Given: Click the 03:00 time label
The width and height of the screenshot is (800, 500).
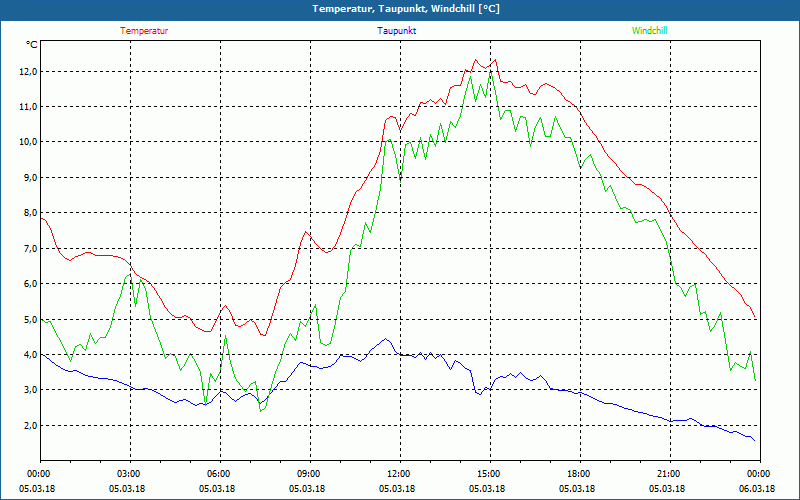Looking at the screenshot, I should pos(131,474).
